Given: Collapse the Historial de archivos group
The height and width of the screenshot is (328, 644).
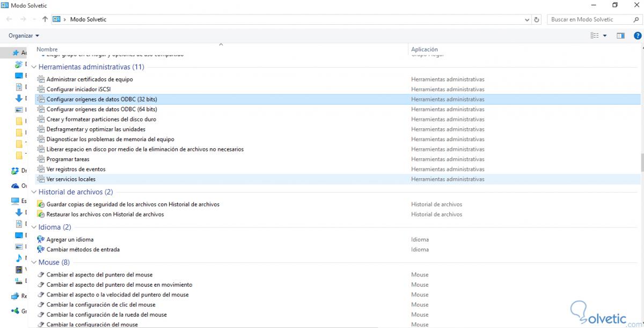Looking at the screenshot, I should 34,192.
